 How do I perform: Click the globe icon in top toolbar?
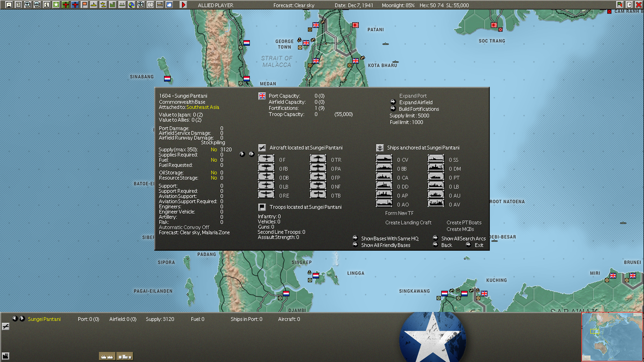131,5
